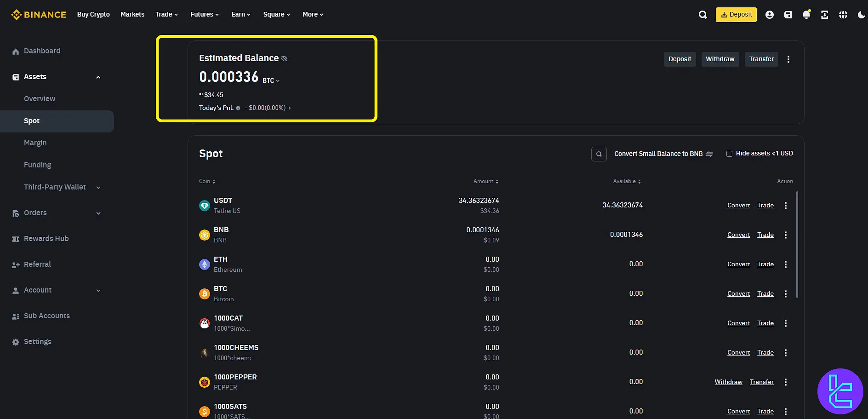Click Withdraw link for 1000PEPPER
The image size is (868, 419).
[728, 382]
